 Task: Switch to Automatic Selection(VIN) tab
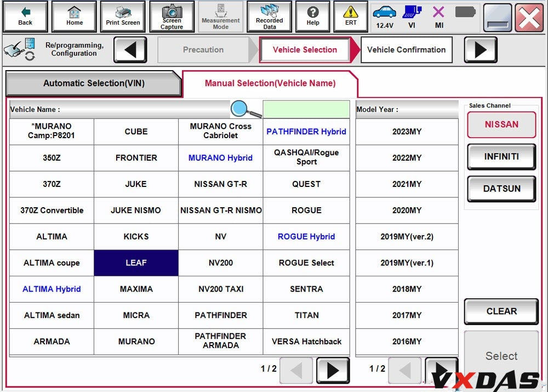coord(94,83)
